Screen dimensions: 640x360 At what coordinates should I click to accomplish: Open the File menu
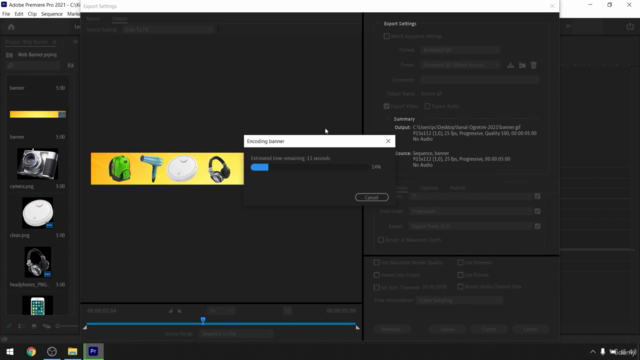coord(6,14)
